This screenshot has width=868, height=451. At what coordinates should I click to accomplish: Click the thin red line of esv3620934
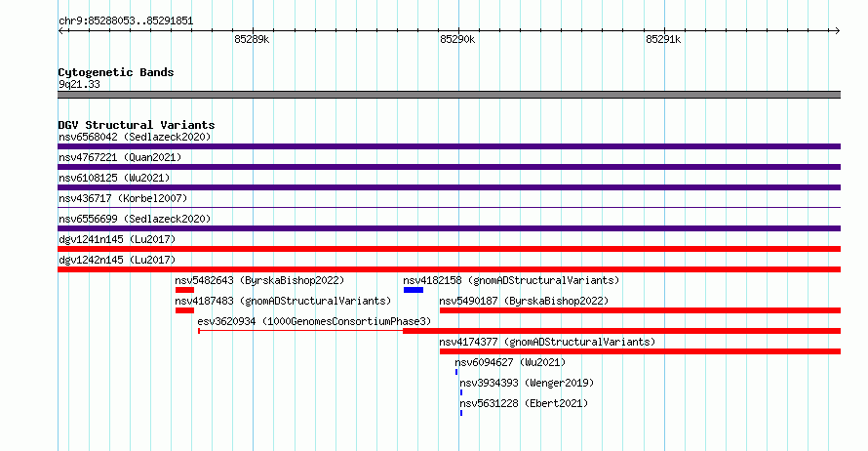[301, 331]
